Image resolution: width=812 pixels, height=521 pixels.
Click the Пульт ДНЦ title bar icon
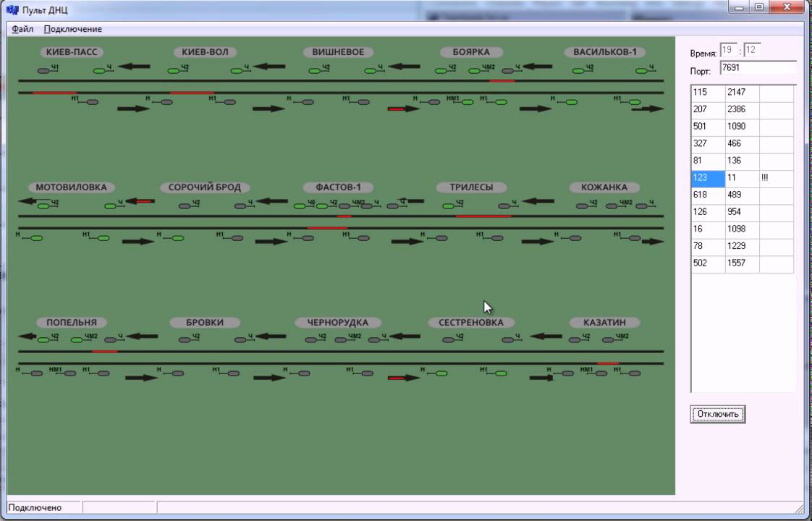click(12, 10)
